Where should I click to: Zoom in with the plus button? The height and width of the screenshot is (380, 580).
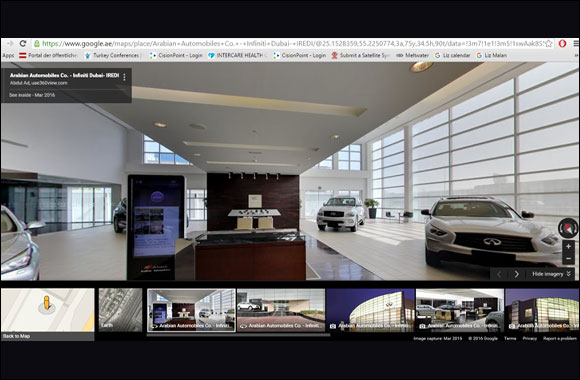569,246
